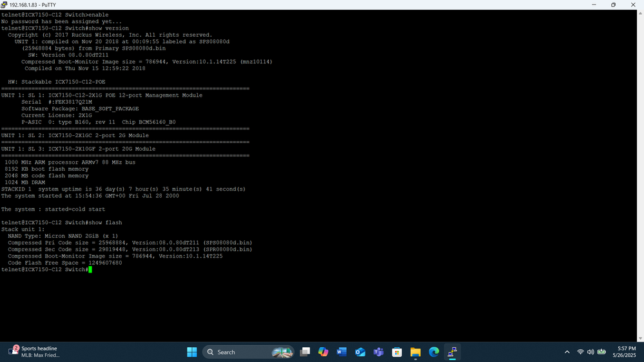Screen dimensions: 644x362
Task: Click scrollbar down arrow in PuTTY window
Action: (640, 339)
